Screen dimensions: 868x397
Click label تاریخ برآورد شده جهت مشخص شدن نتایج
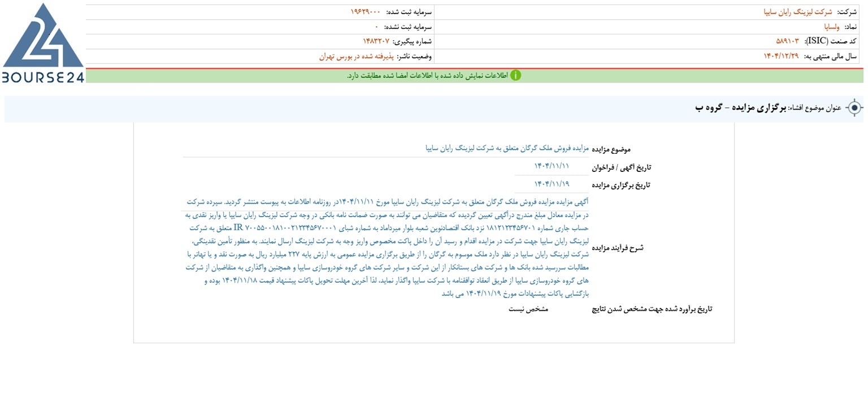(652, 309)
